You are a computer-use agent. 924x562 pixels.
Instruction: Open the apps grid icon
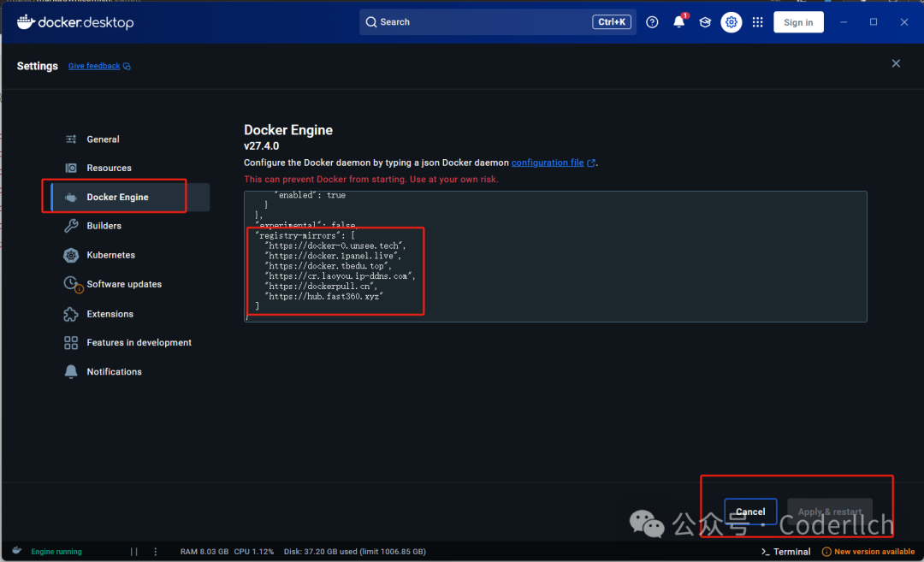coord(758,22)
